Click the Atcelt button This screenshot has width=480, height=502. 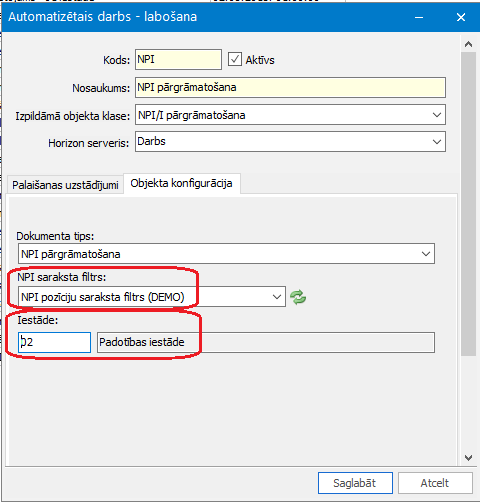coord(435,483)
